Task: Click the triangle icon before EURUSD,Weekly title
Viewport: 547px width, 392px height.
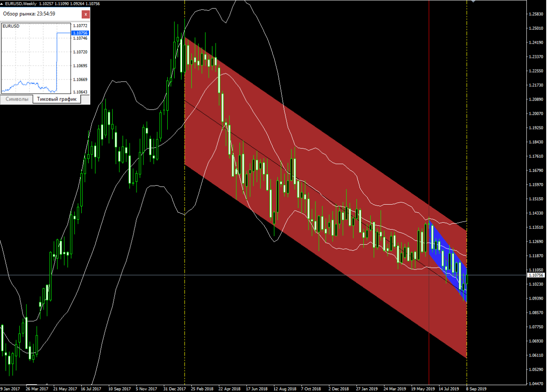Action: 2,3
